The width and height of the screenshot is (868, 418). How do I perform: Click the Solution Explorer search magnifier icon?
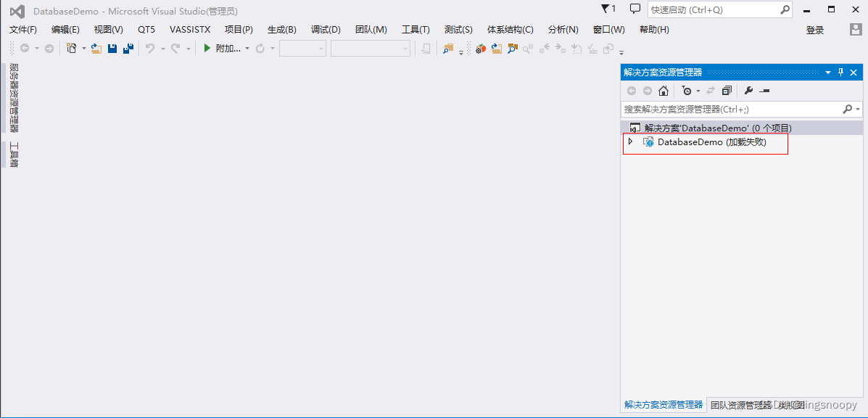tap(847, 109)
